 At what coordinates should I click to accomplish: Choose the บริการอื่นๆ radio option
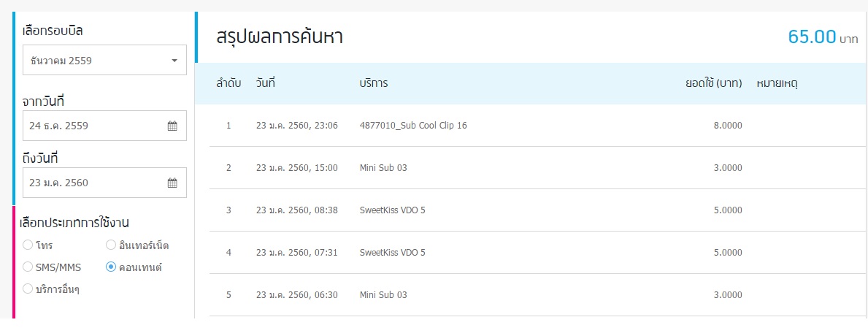point(27,289)
